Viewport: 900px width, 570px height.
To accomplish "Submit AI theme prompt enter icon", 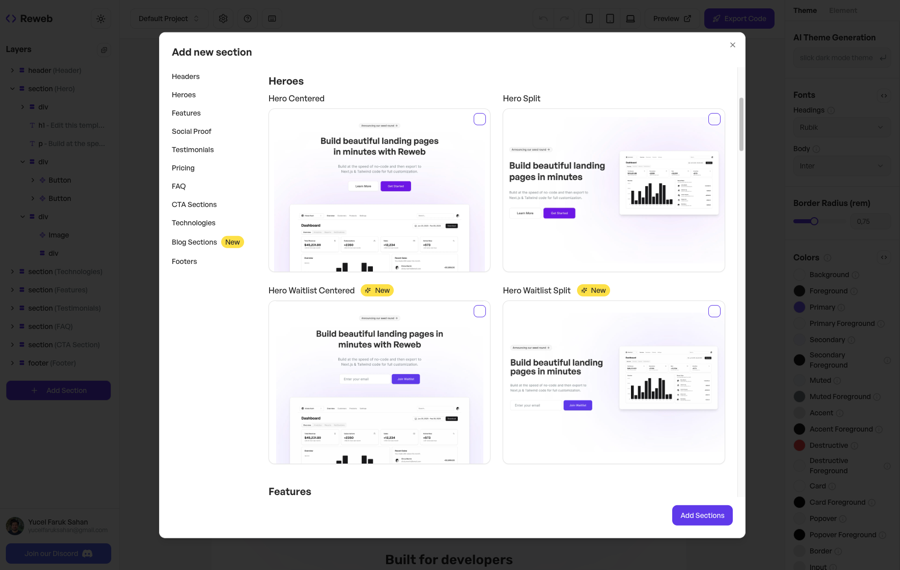I will [x=883, y=57].
